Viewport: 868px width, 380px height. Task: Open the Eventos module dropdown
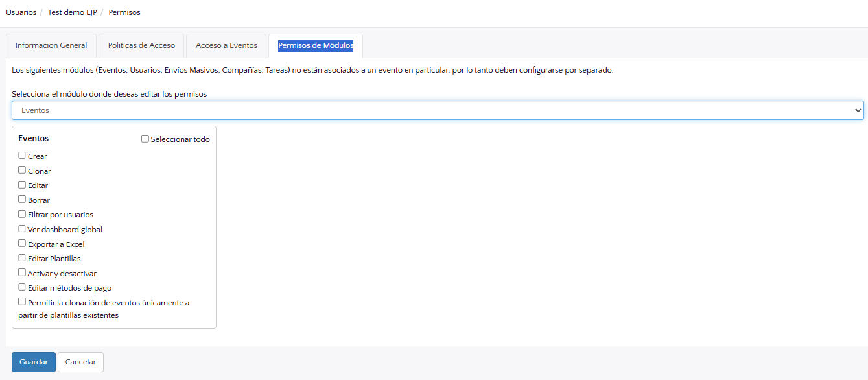coord(438,110)
